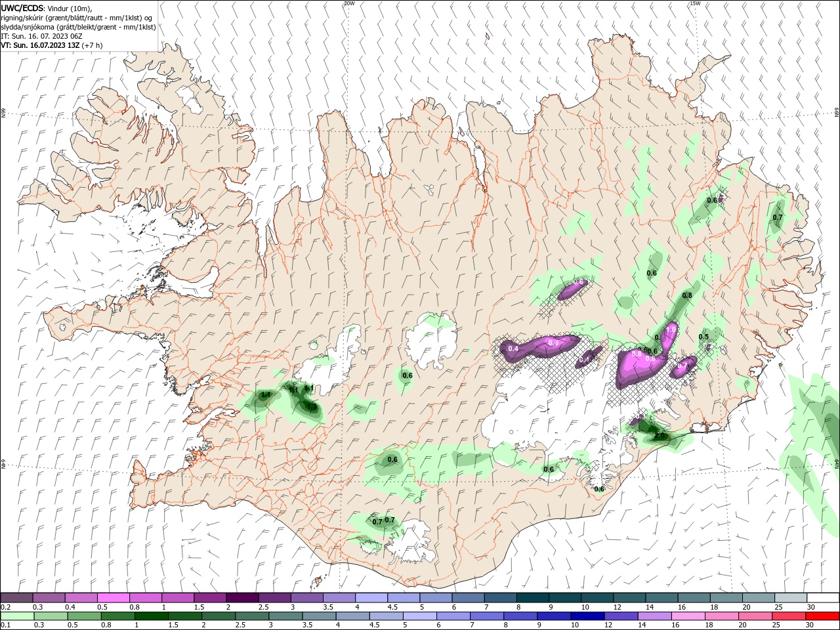Click the '1.0' value on pink snow area
This screenshot has width=840, height=630.
pyautogui.click(x=671, y=329)
